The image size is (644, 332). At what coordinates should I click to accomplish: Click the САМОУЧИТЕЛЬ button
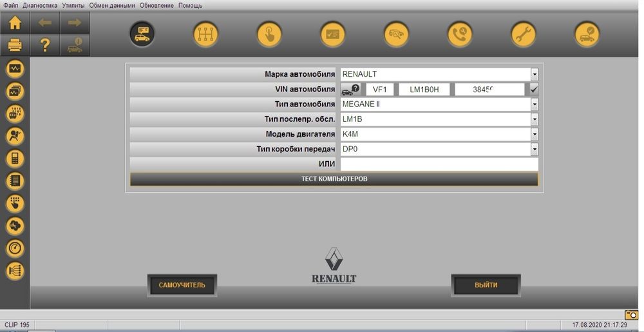pyautogui.click(x=182, y=285)
